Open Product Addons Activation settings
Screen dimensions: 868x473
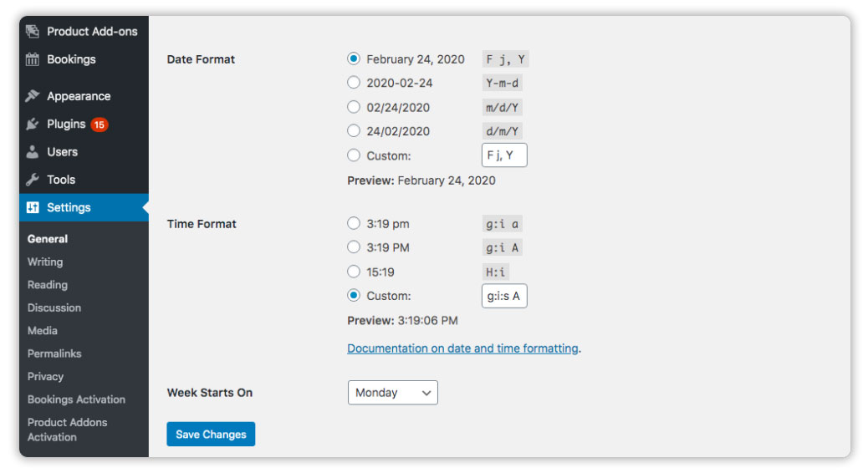[68, 430]
